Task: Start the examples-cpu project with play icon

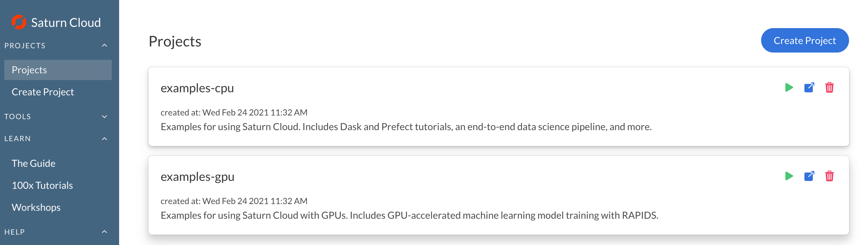Action: click(789, 88)
